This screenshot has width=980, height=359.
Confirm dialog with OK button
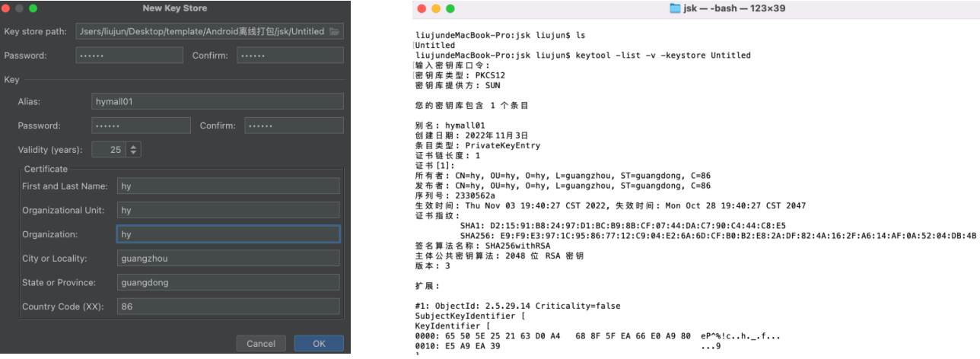[319, 344]
